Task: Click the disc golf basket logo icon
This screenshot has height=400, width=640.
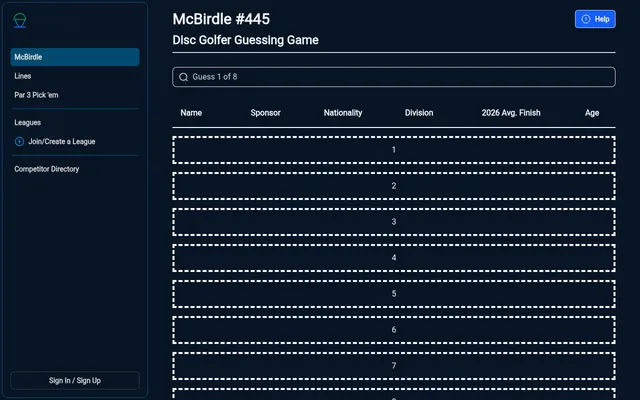Action: pos(20,20)
